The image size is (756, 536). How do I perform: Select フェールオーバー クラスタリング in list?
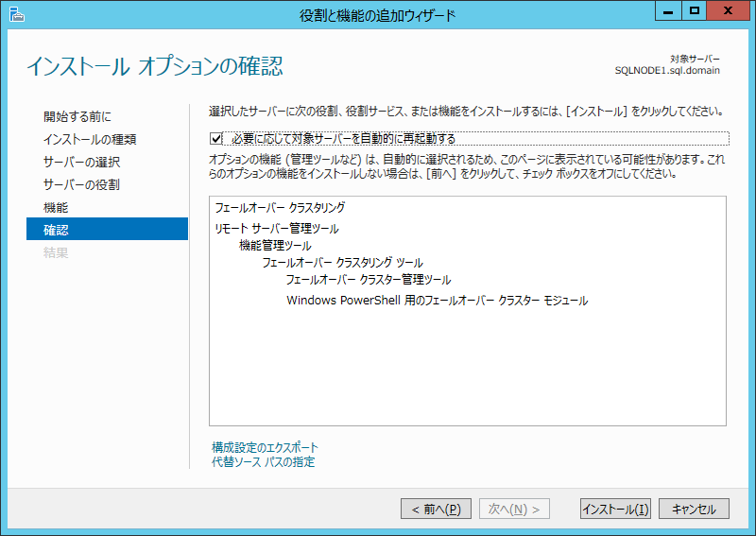(280, 207)
